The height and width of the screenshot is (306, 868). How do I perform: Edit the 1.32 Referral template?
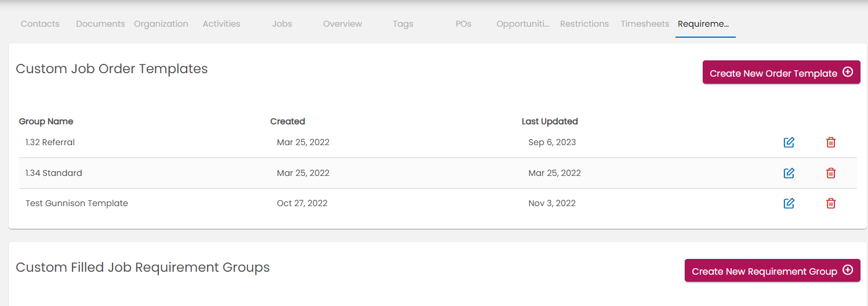point(789,142)
